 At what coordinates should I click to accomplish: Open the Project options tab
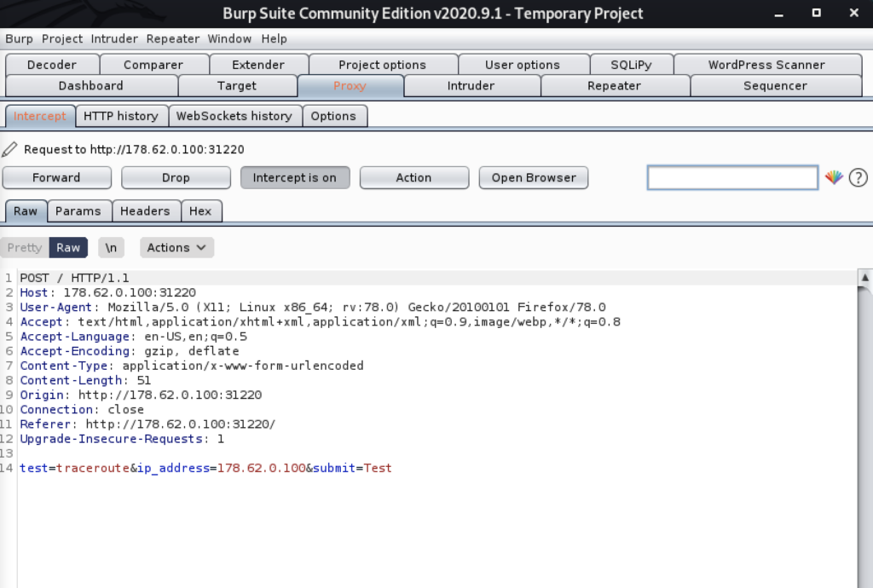(x=382, y=65)
